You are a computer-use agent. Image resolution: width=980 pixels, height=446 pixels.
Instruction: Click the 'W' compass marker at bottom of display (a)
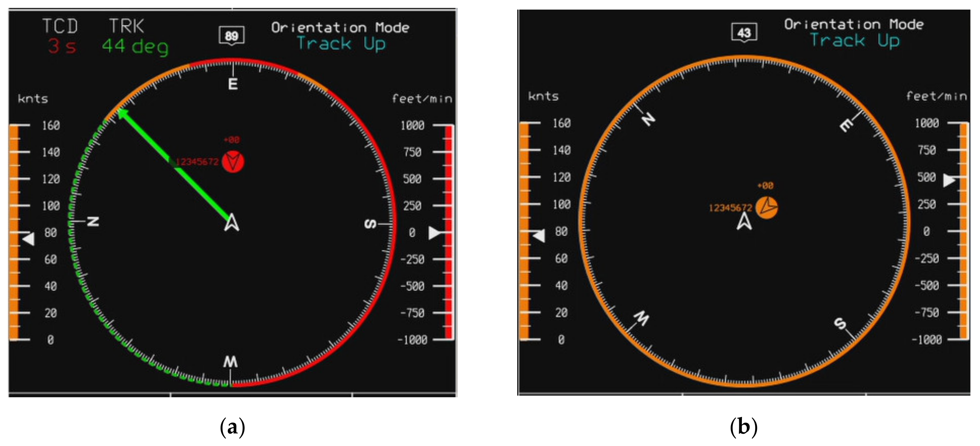pos(230,361)
